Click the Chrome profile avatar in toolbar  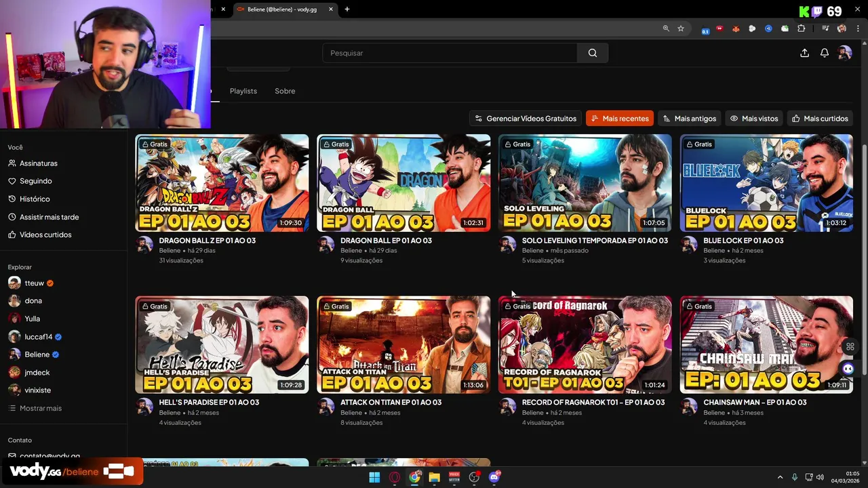[842, 28]
